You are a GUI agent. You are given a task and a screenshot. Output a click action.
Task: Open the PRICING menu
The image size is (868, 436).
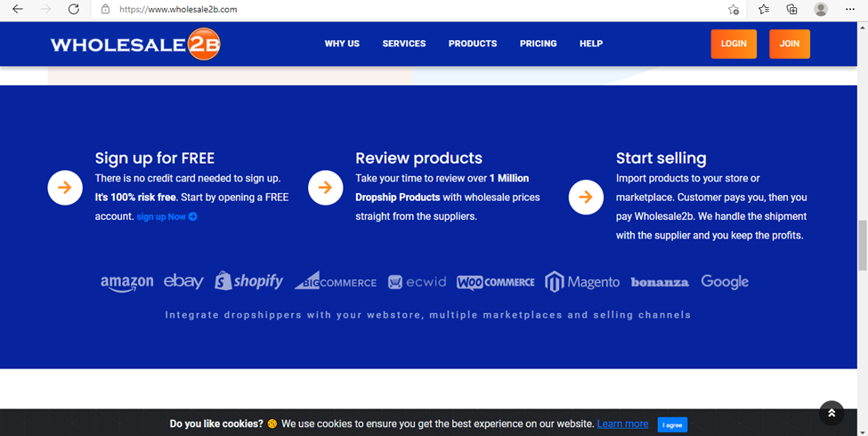click(x=538, y=44)
